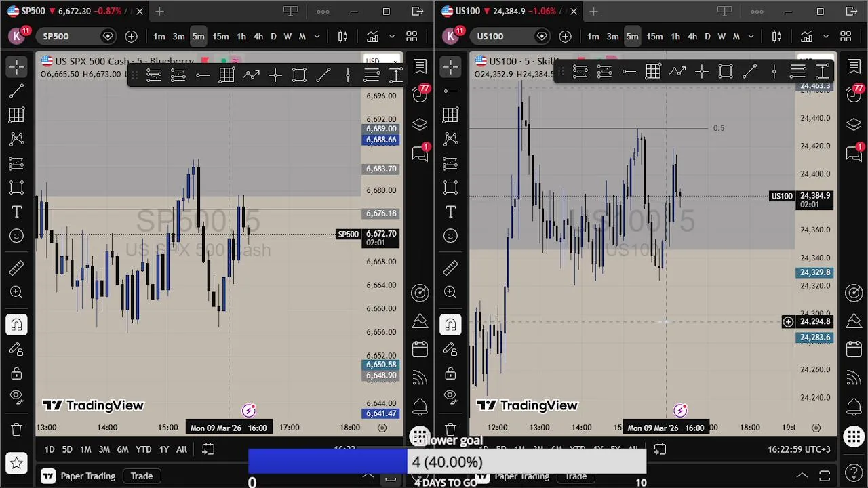Pick the grid tool in SP500 floating drawing toolbar

pos(226,75)
